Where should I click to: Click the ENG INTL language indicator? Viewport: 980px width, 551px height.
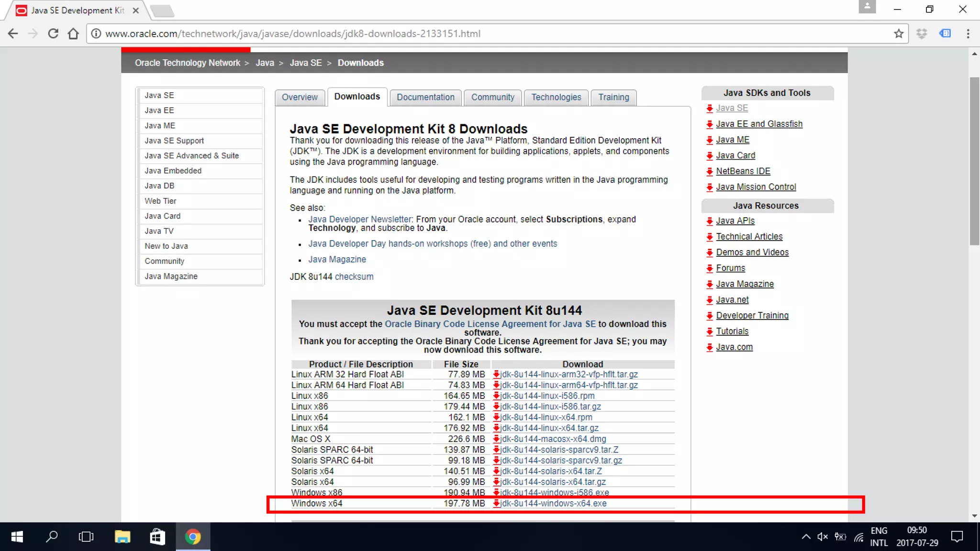click(x=879, y=537)
